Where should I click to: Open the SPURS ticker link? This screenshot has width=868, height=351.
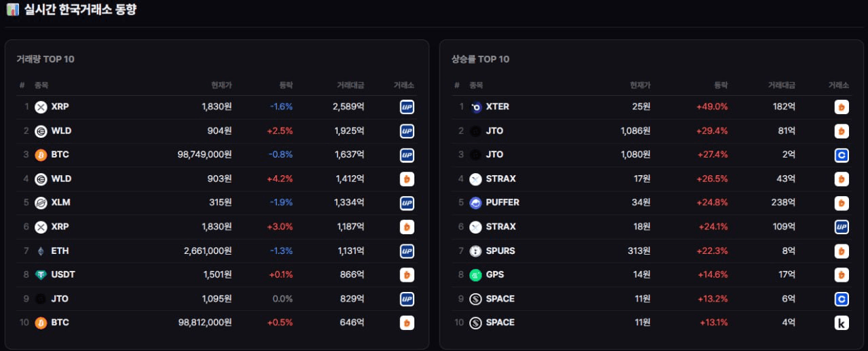(500, 251)
